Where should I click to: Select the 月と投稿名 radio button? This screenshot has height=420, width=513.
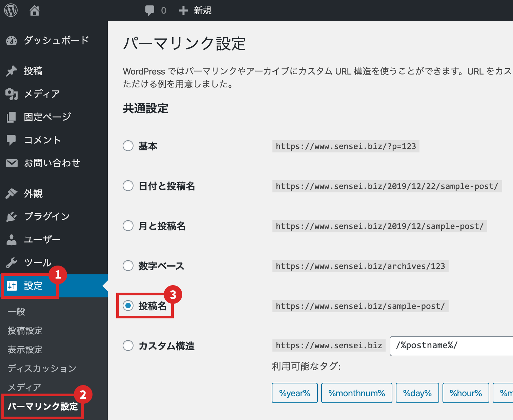tap(128, 226)
